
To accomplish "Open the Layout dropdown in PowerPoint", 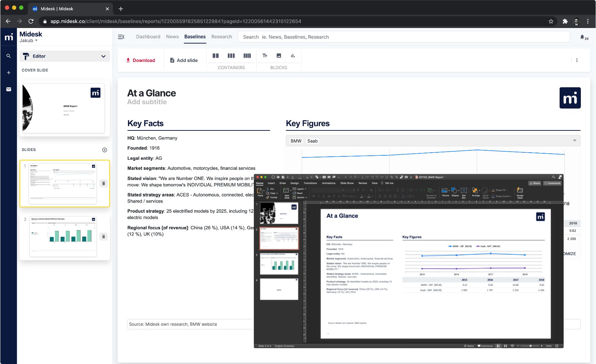I will click(x=299, y=189).
